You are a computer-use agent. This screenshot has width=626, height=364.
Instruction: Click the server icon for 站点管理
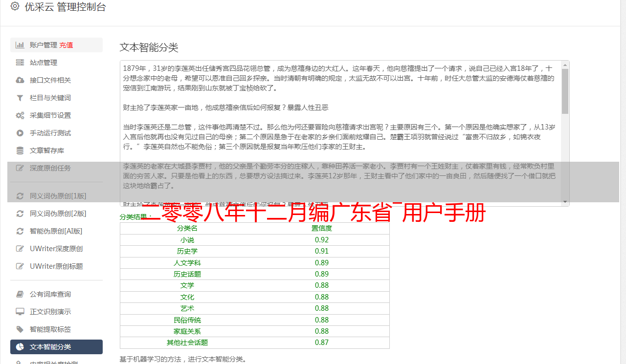pyautogui.click(x=20, y=63)
